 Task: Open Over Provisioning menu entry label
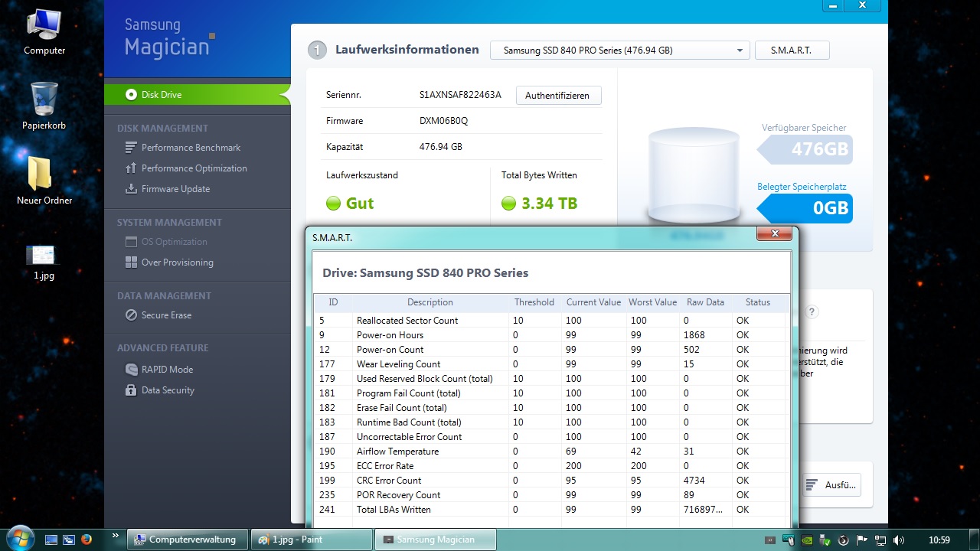coord(178,262)
